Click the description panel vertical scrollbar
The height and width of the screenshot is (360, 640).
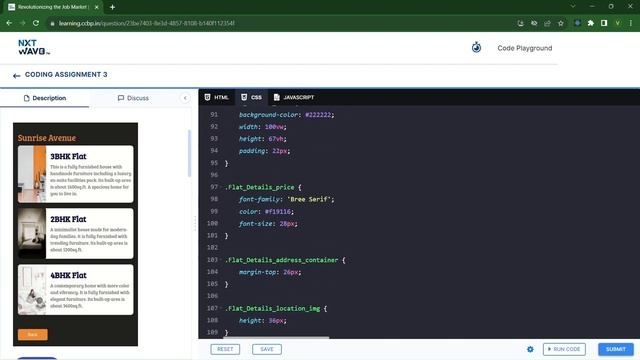tap(189, 153)
